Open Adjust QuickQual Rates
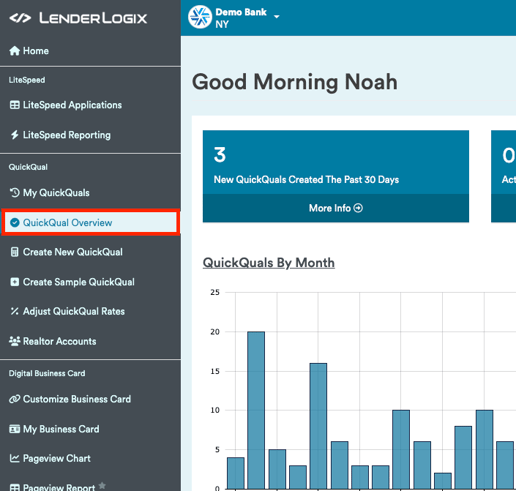516x491 pixels. (x=90, y=311)
